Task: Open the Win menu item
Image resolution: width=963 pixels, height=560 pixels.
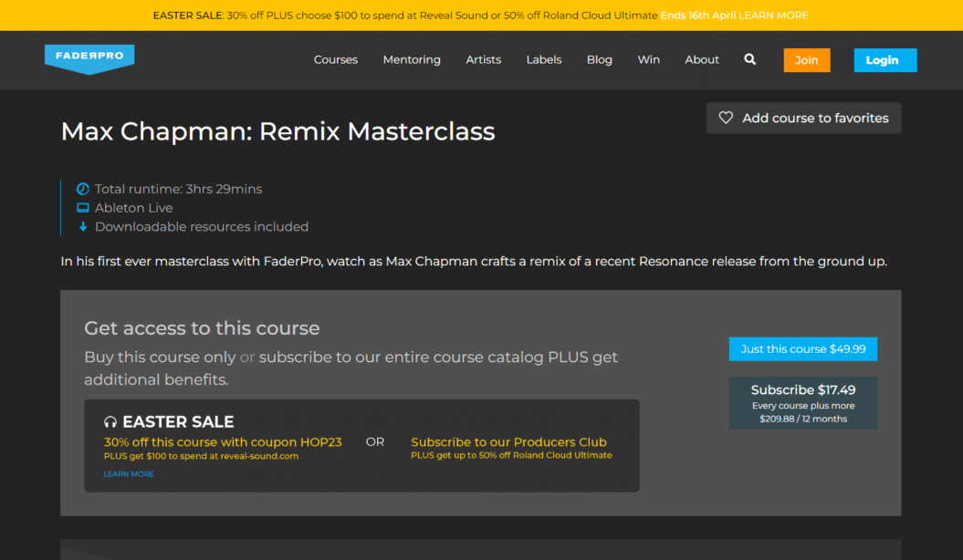Action: [649, 59]
